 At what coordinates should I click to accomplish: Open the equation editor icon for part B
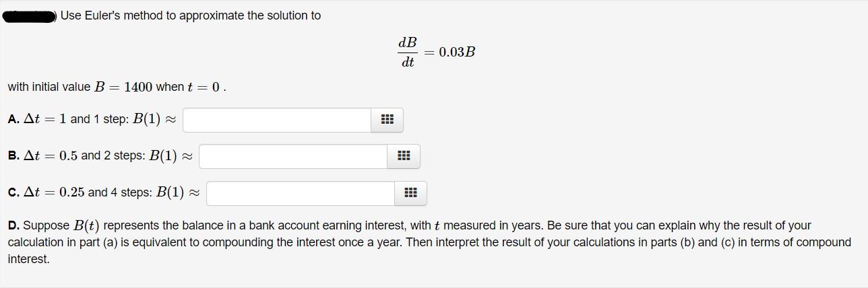coord(404,156)
